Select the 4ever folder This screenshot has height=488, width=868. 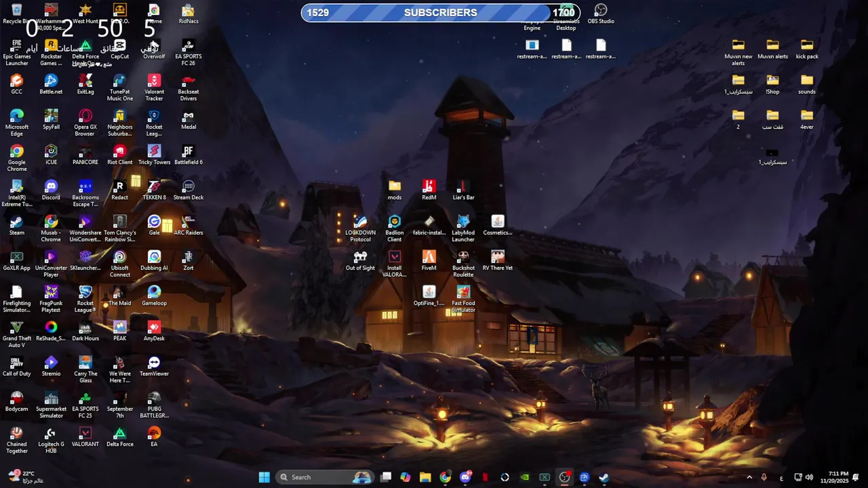coord(807,120)
